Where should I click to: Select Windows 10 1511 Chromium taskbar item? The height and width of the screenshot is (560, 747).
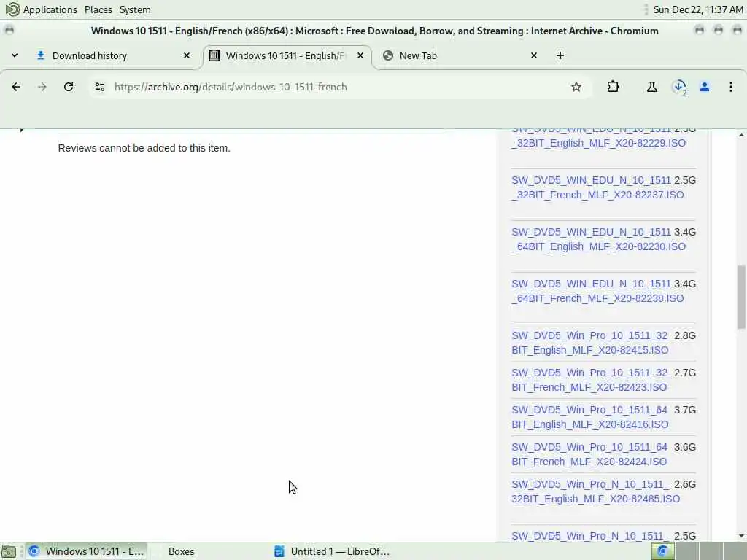click(87, 551)
